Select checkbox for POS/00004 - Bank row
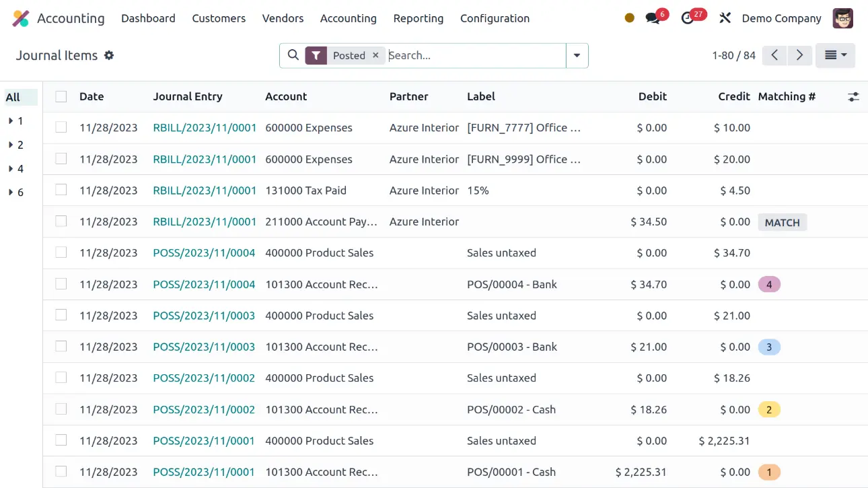 pos(61,284)
